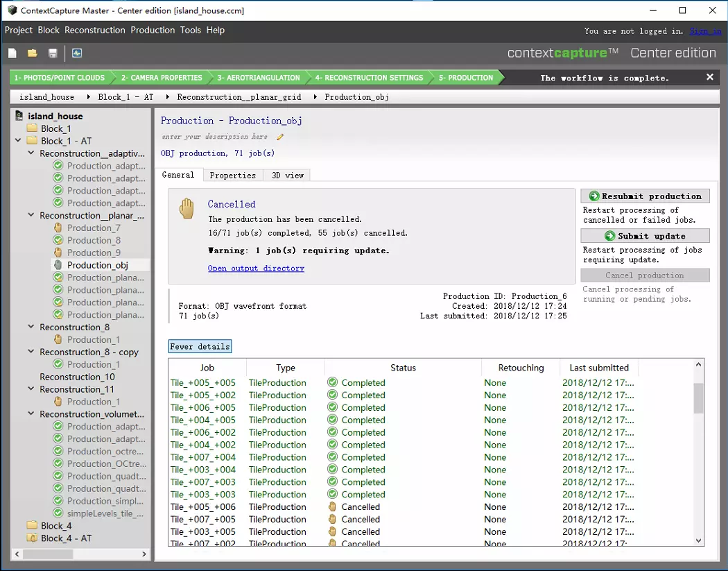Click the check icon next to Production_simpl...
The image size is (728, 571).
[58, 501]
